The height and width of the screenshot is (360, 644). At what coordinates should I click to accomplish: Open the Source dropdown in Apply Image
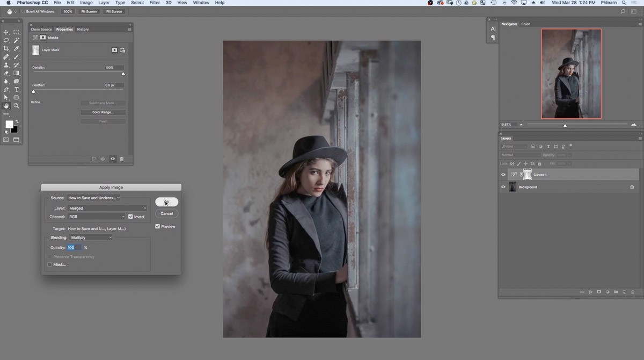pyautogui.click(x=93, y=198)
